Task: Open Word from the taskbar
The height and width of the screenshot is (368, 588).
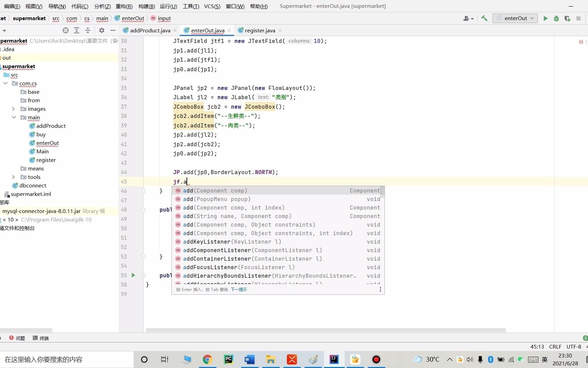Action: 249,359
